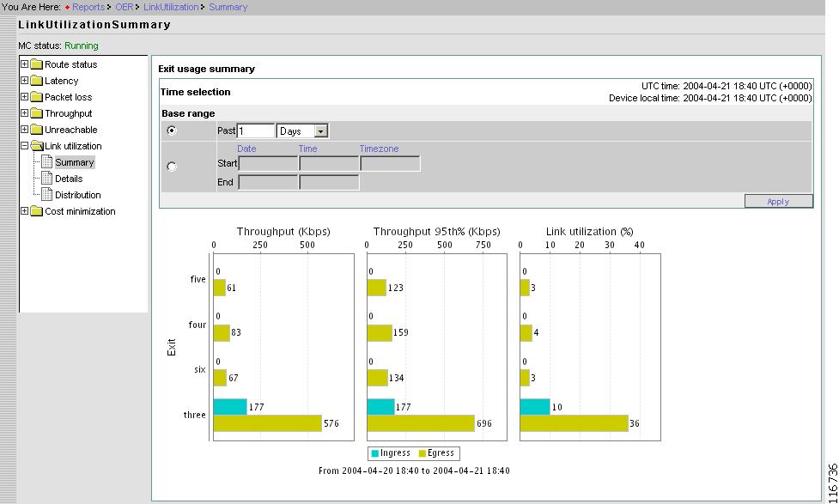Select the Past range radio button
This screenshot has width=839, height=504.
pos(171,130)
